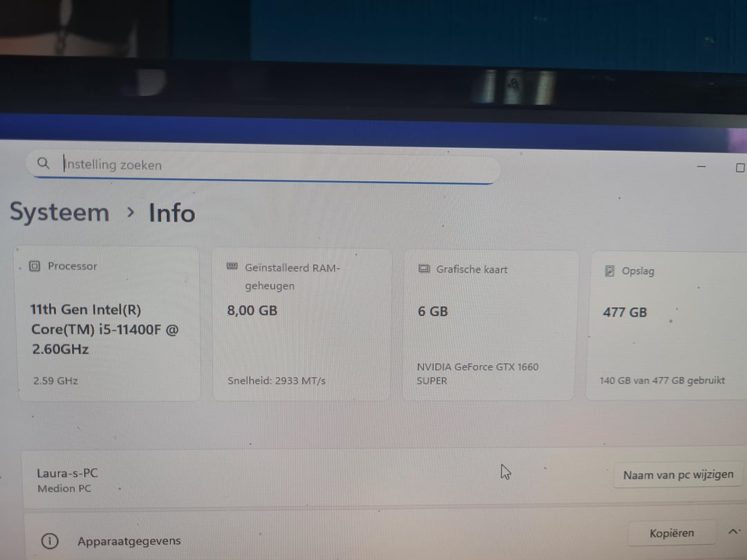Collapse the Apparaatgegevens section with chevron
Viewport: 747px width, 560px height.
[733, 532]
